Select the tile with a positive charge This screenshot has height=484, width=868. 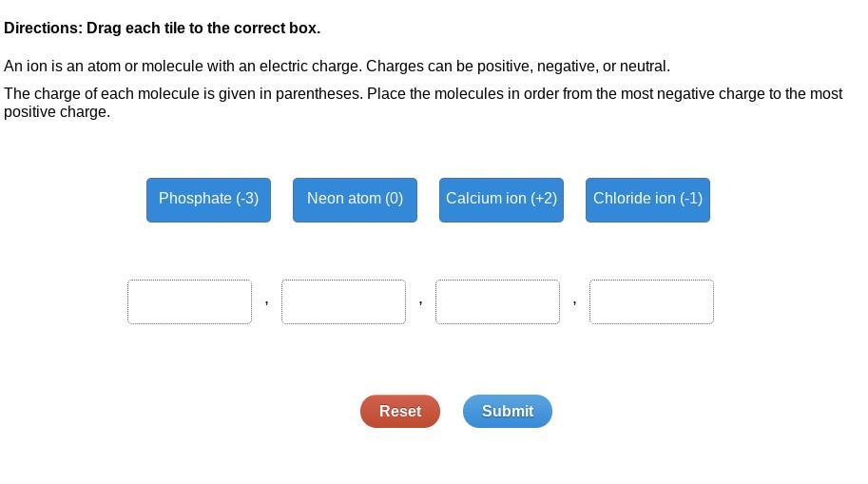coord(501,200)
